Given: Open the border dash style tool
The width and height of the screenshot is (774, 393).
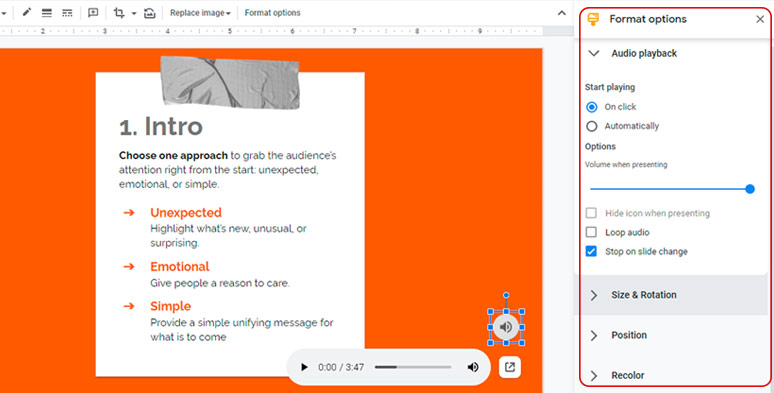Looking at the screenshot, I should pos(67,13).
